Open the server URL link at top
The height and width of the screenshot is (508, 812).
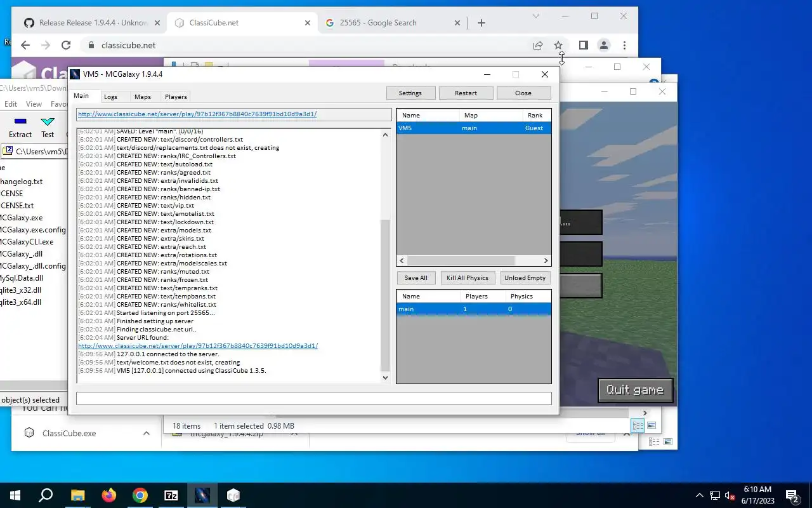(x=197, y=114)
